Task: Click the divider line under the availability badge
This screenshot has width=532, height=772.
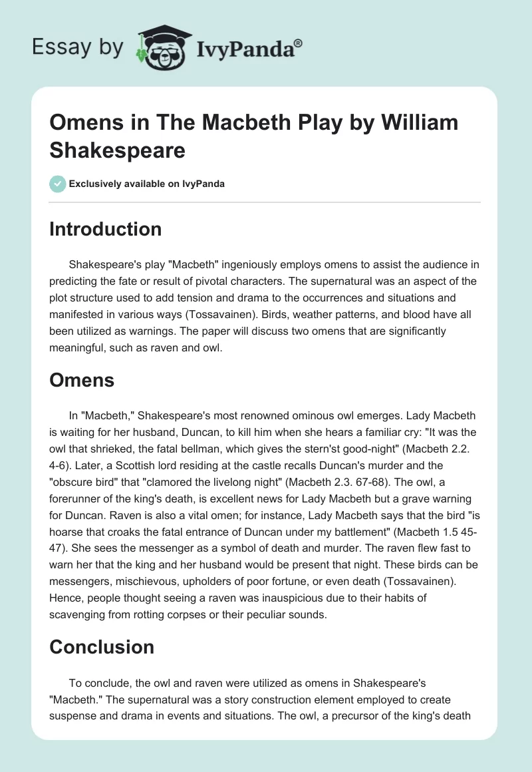Action: point(265,202)
